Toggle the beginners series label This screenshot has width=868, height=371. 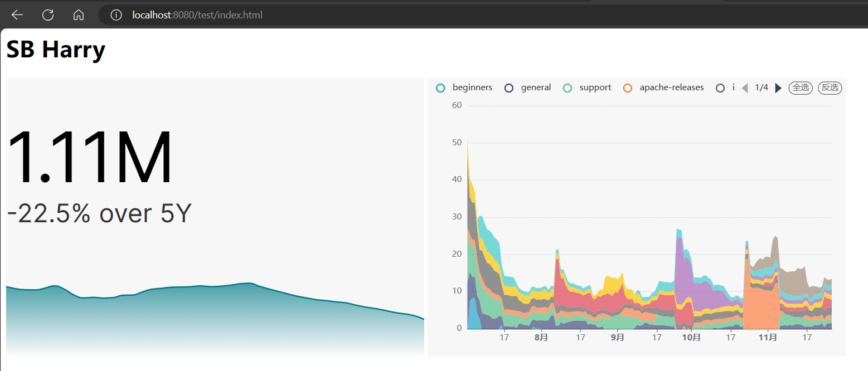pos(472,87)
